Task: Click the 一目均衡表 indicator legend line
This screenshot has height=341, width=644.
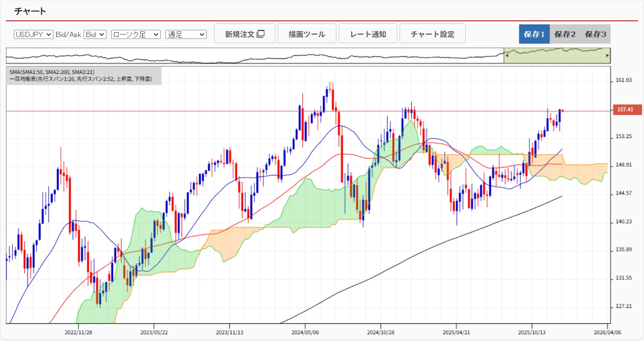Action: pyautogui.click(x=81, y=79)
